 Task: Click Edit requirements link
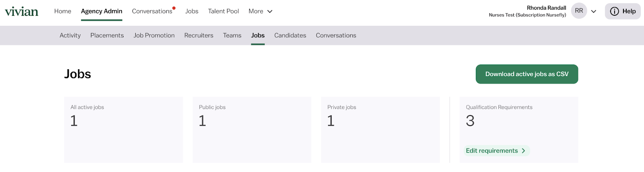tap(496, 151)
